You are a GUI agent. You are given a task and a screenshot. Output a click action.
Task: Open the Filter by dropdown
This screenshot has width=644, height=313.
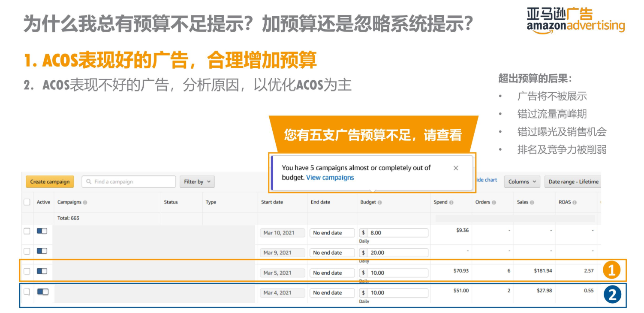(x=197, y=182)
